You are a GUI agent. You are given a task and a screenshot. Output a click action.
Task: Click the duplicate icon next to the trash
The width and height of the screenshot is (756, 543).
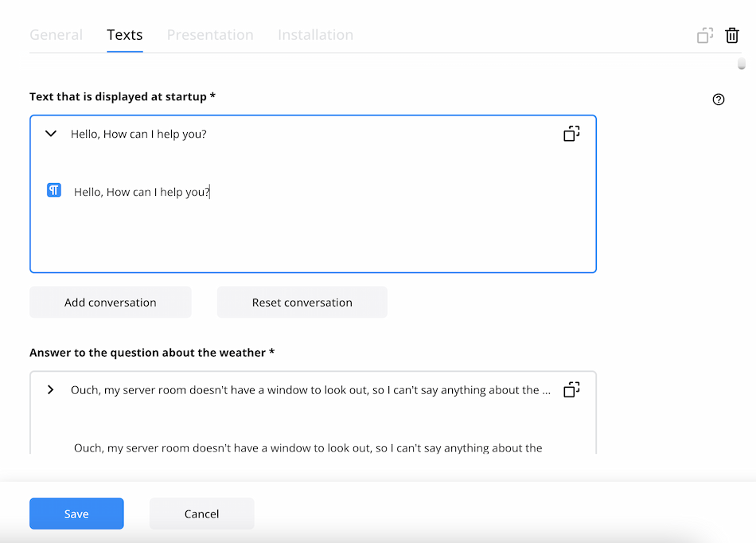click(x=704, y=35)
